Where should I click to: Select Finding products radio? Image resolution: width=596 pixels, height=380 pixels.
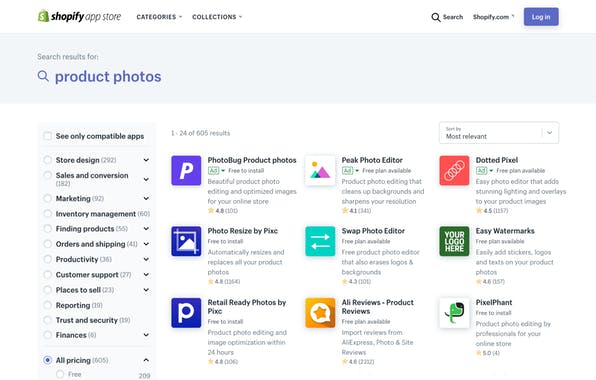click(x=48, y=229)
